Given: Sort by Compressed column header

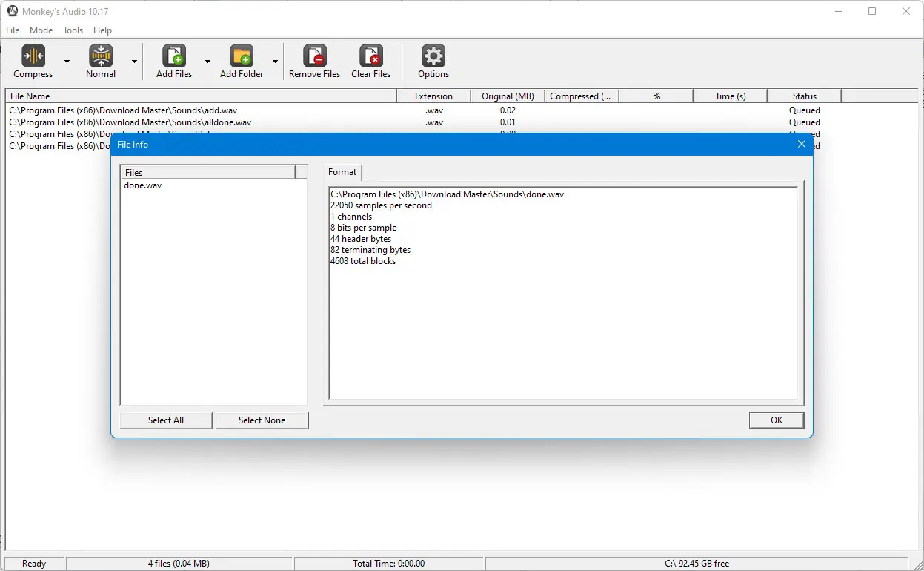Looking at the screenshot, I should pyautogui.click(x=582, y=96).
